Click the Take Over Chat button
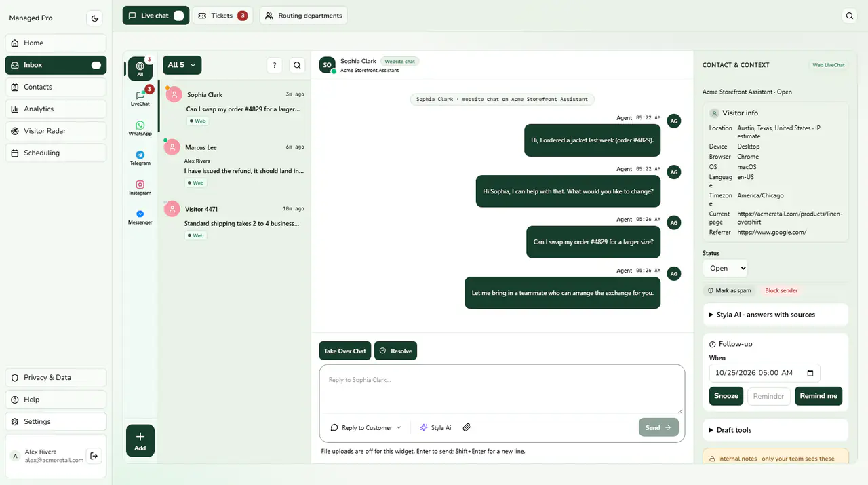868x485 pixels. pyautogui.click(x=345, y=351)
